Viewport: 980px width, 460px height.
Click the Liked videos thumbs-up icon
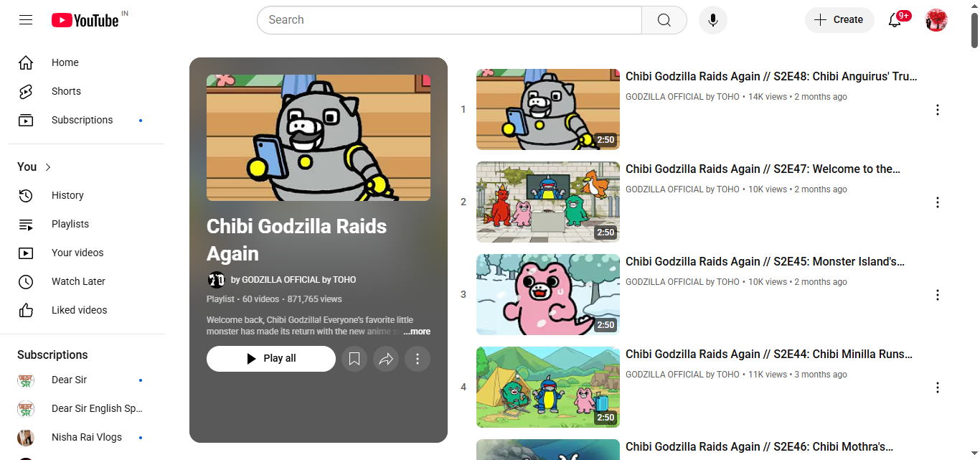(x=26, y=310)
